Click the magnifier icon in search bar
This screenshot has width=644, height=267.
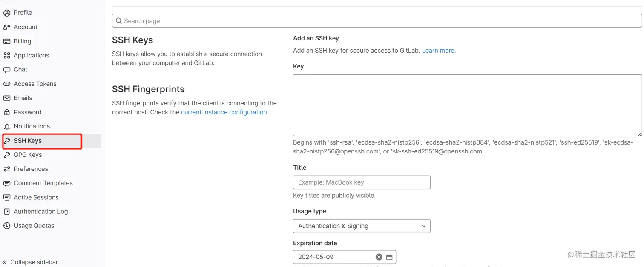pyautogui.click(x=119, y=21)
